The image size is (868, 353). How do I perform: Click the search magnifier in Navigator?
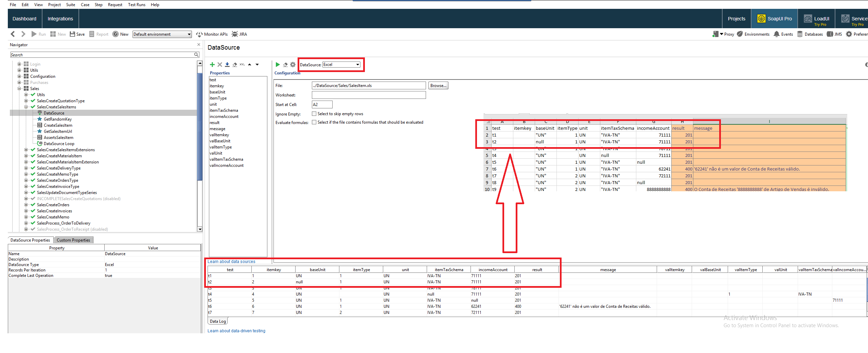tap(196, 55)
